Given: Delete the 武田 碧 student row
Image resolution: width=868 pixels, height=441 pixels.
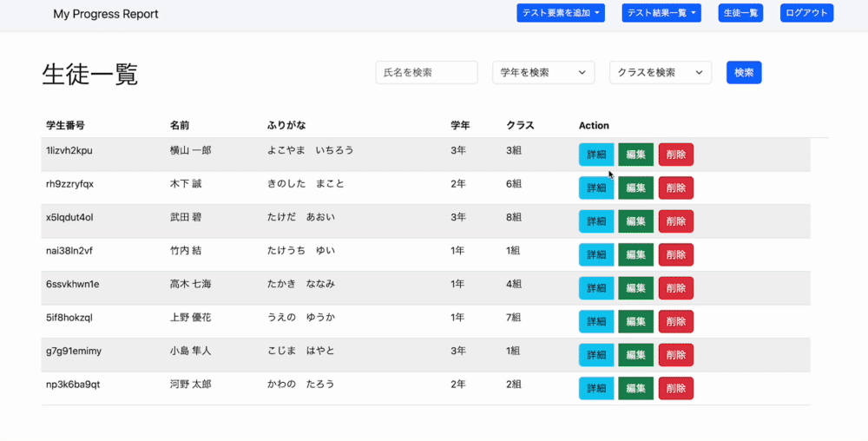Looking at the screenshot, I should pyautogui.click(x=676, y=221).
